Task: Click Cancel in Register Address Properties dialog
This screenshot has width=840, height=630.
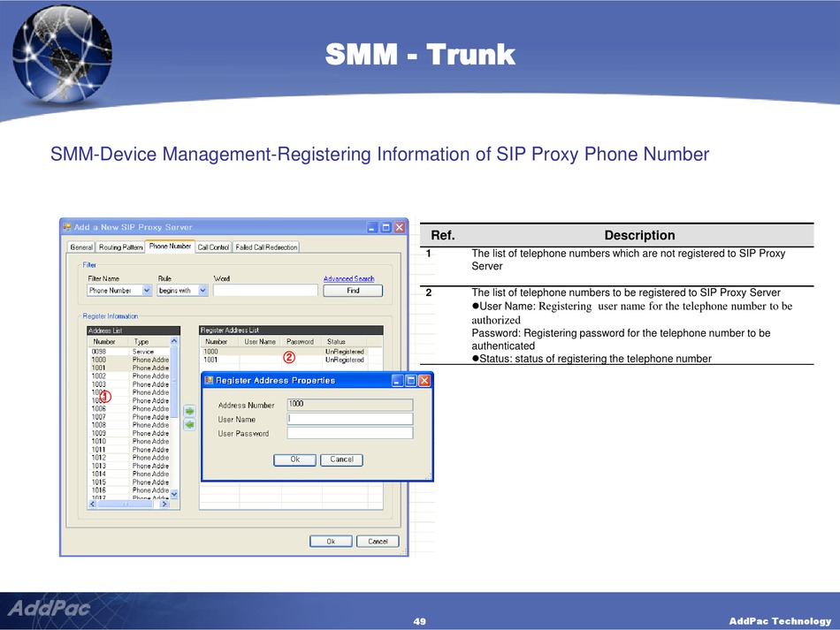Action: tap(342, 459)
